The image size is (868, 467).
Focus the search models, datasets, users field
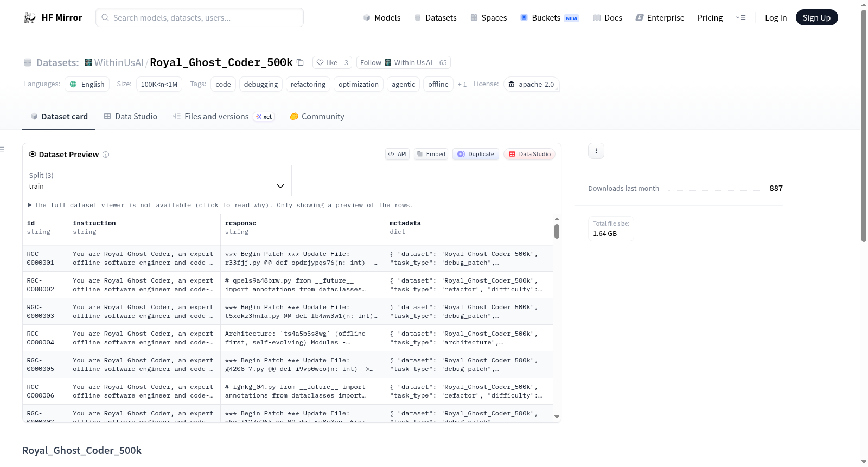(200, 17)
